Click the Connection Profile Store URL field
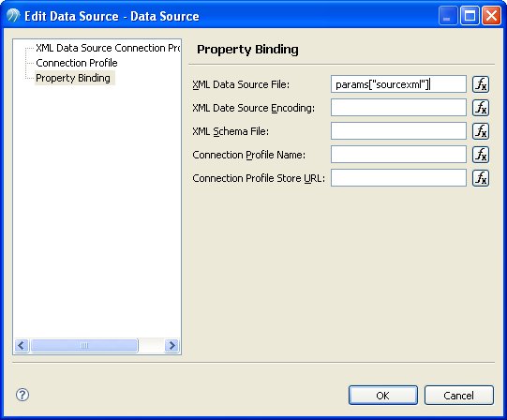This screenshot has width=507, height=420. coord(398,177)
